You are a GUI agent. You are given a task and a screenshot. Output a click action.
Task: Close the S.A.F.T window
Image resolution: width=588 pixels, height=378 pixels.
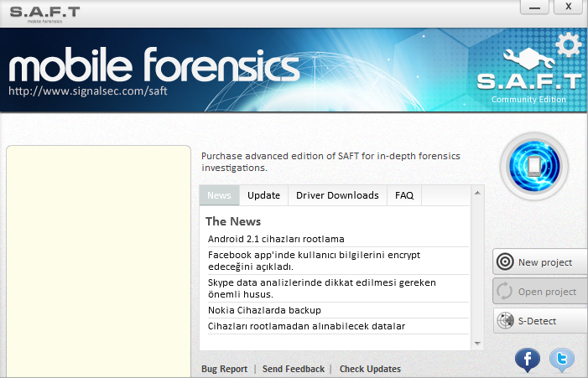(568, 7)
